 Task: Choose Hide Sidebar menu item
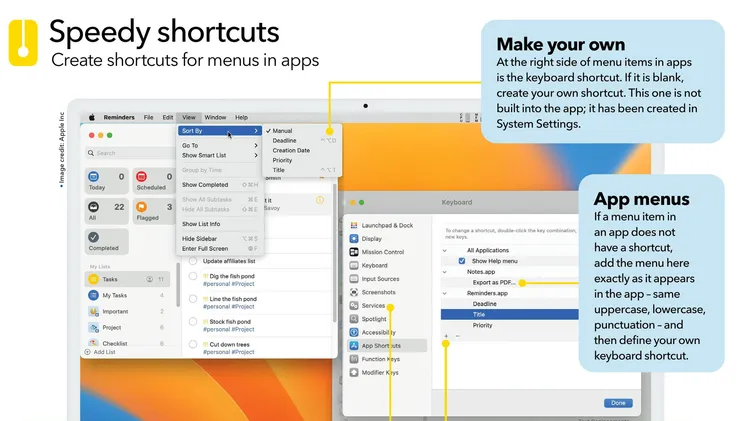click(220, 239)
